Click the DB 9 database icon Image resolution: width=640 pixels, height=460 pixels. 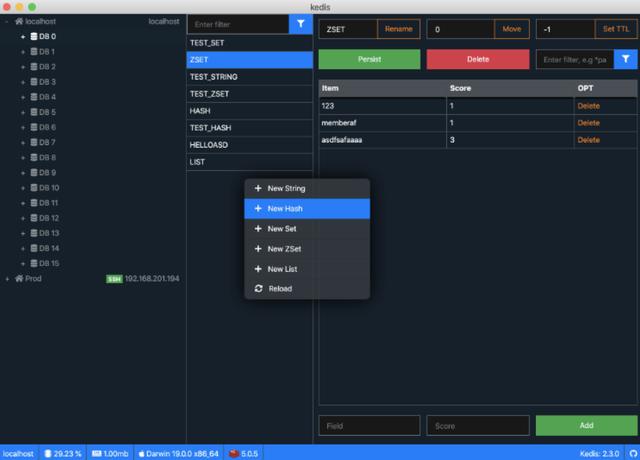(x=34, y=172)
